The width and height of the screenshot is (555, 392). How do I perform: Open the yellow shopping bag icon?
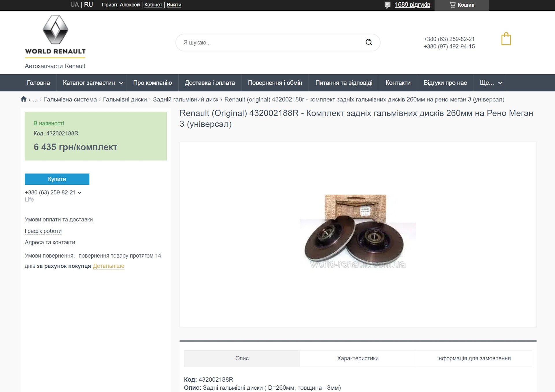(x=506, y=39)
